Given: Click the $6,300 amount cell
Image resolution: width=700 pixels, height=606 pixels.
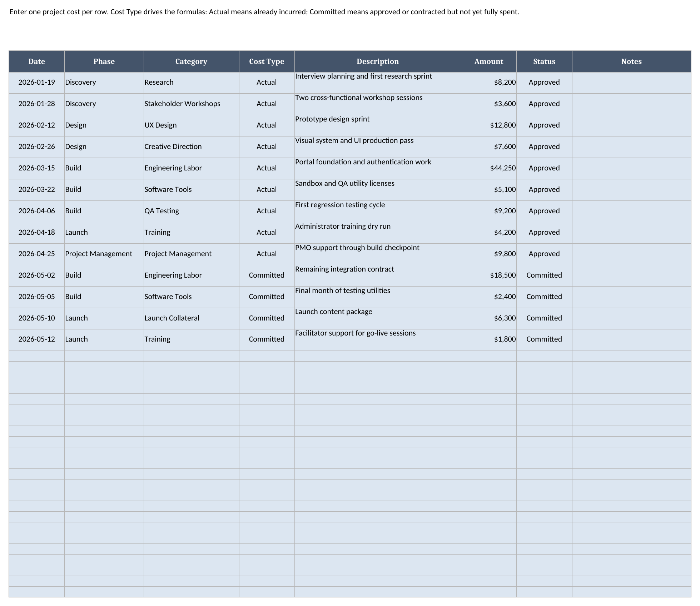Looking at the screenshot, I should (489, 318).
